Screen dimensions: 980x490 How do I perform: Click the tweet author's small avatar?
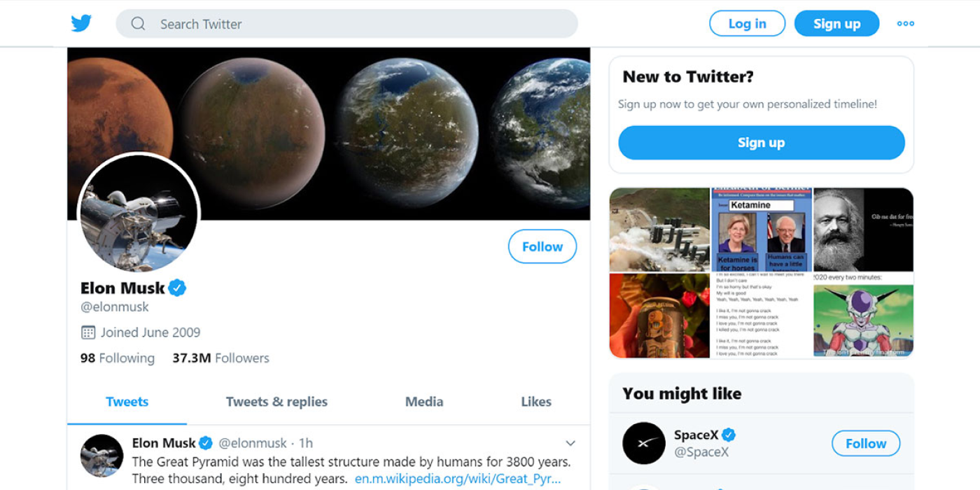pyautogui.click(x=102, y=456)
